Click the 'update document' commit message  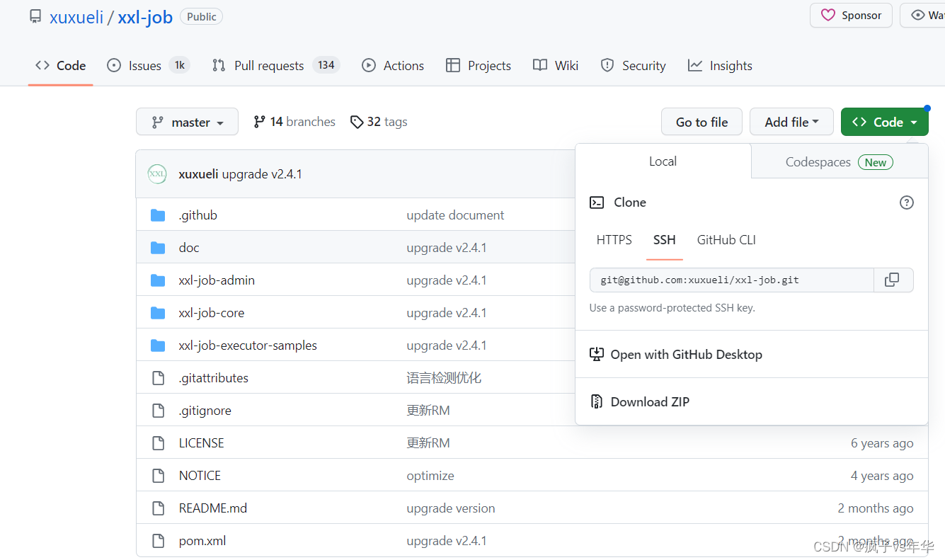[455, 215]
